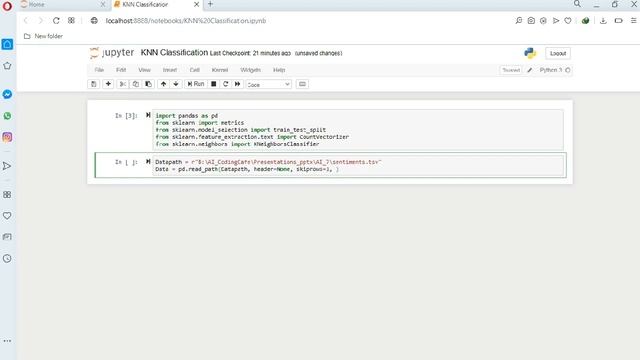
Task: Open the Cell menu
Action: point(195,70)
